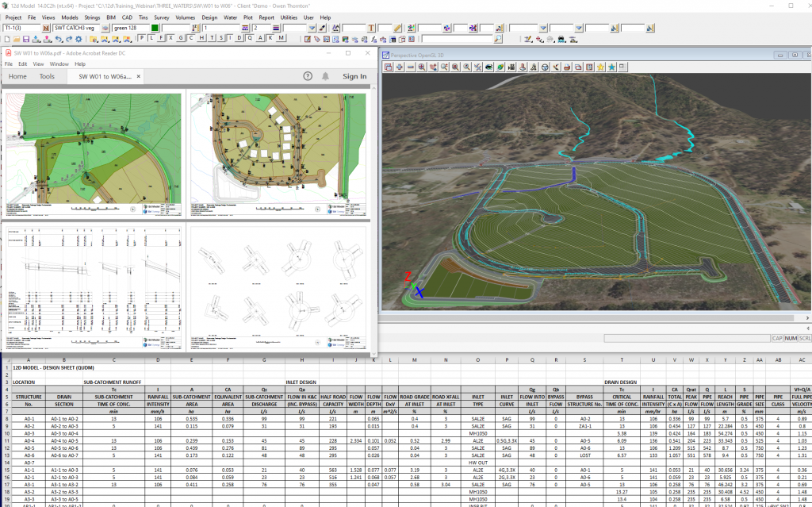Viewport: 812px width, 507px height.
Task: Open the Water menu in 12d Model
Action: coord(230,17)
